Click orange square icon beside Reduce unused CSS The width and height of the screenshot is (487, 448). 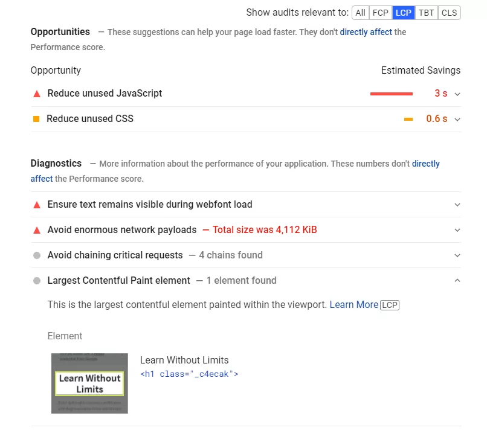36,119
